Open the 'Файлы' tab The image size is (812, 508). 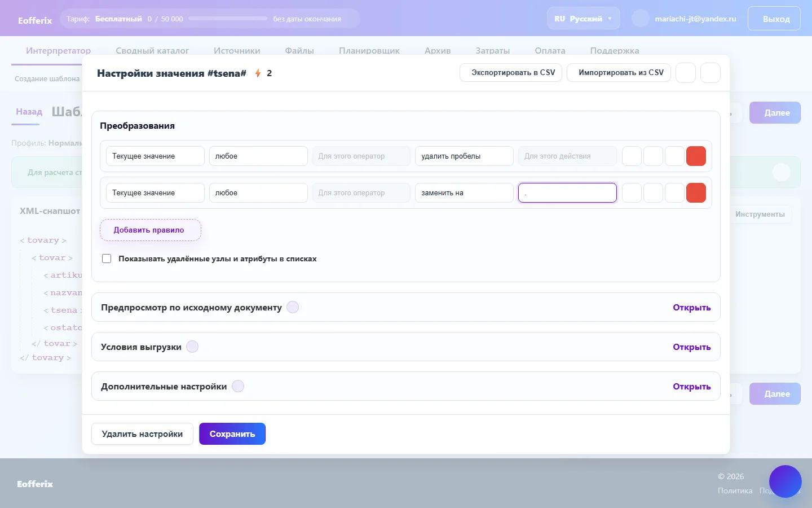(x=299, y=51)
